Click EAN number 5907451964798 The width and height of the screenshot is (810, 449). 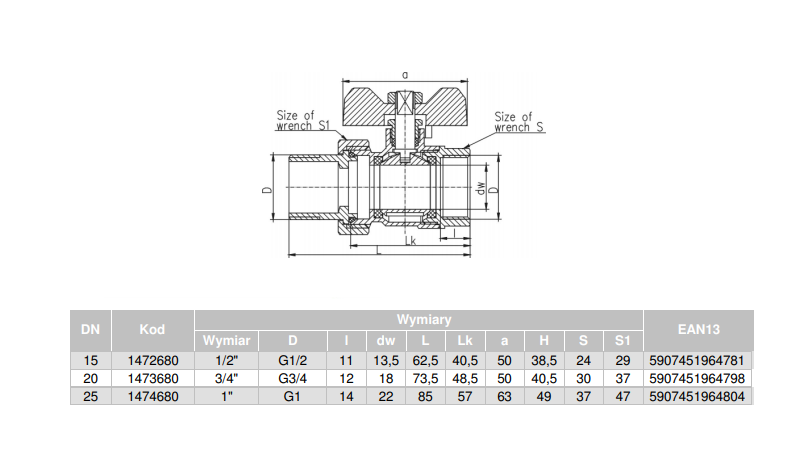pyautogui.click(x=698, y=378)
